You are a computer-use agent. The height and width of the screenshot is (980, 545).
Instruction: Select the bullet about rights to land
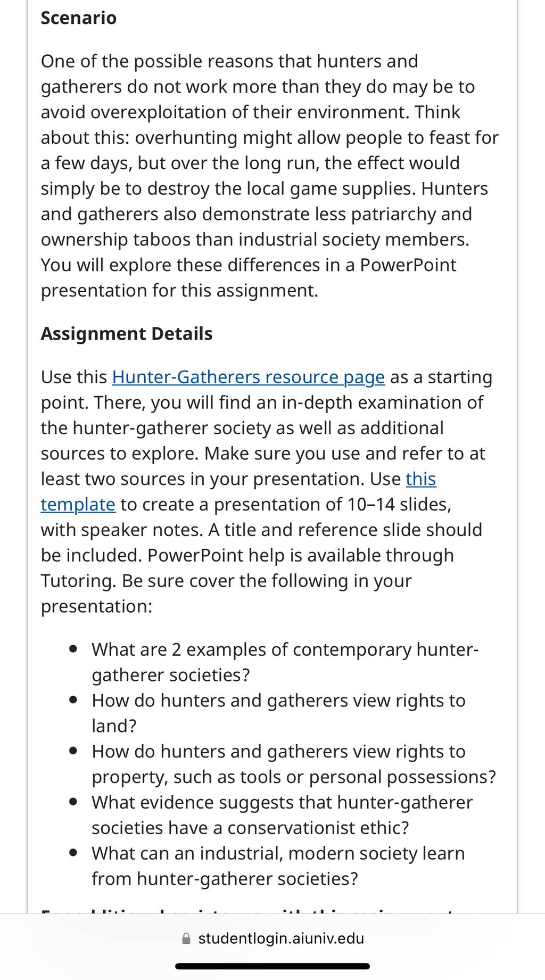278,713
